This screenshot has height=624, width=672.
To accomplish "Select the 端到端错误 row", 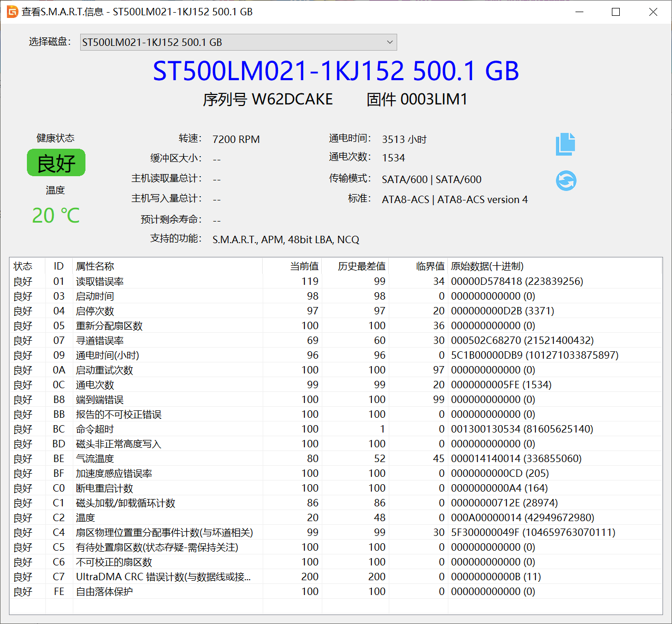I will pos(335,399).
